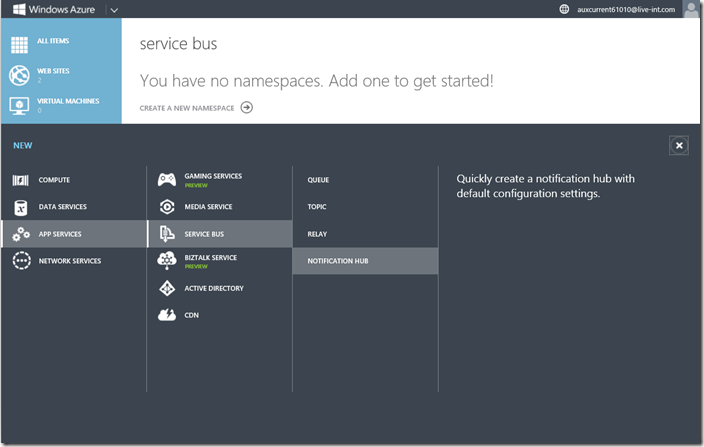The width and height of the screenshot is (704, 447).
Task: Click the Windows Azure logo
Action: (54, 9)
